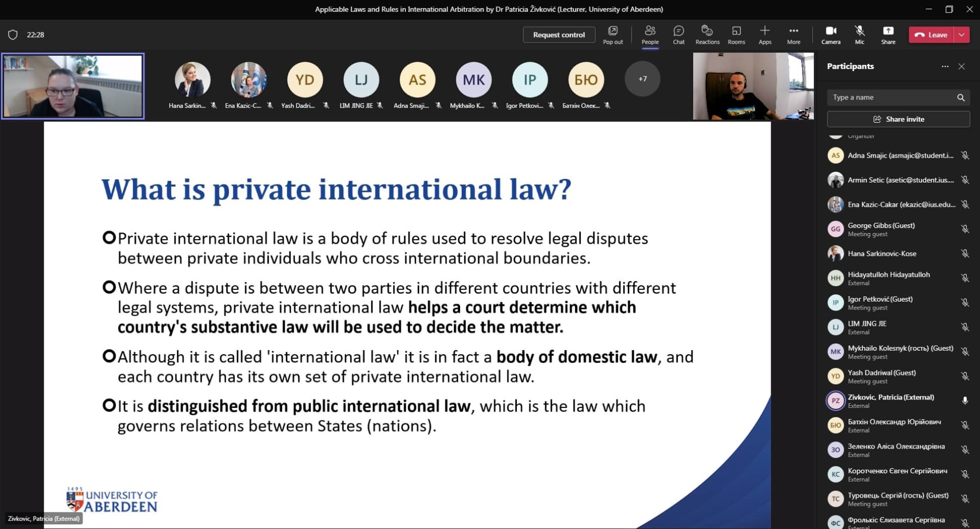Unmute the Mic
Viewport: 980px width, 529px height.
coord(859,35)
